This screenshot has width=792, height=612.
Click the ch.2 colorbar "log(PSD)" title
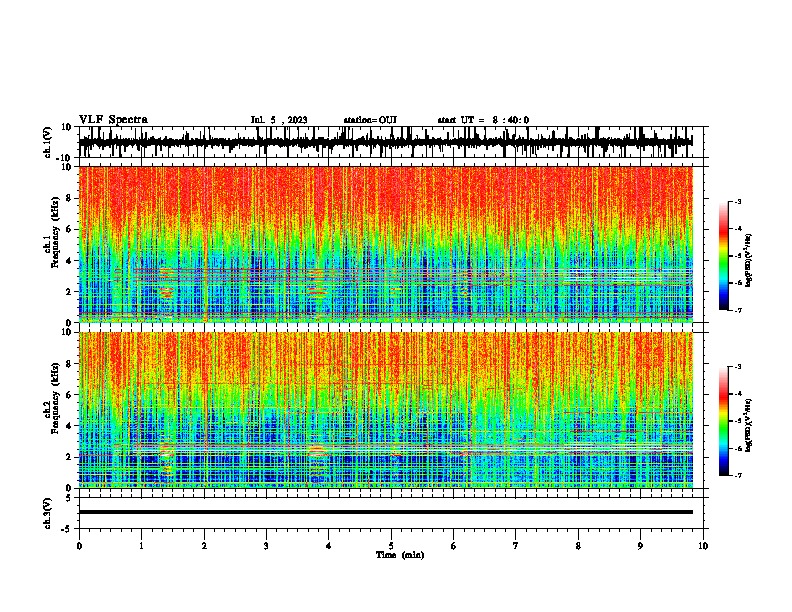pos(749,425)
